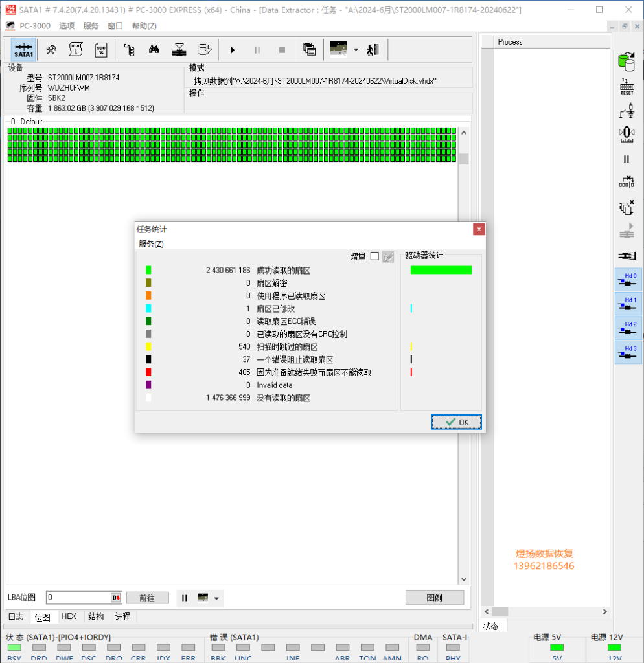The width and height of the screenshot is (644, 663).
Task: Open the crossed tools utilities icon
Action: tap(51, 50)
